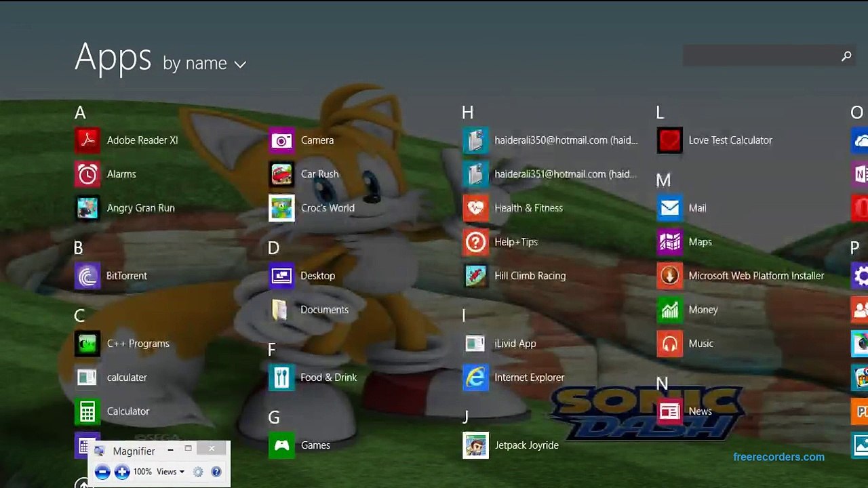Select the letter G group header

(x=274, y=418)
